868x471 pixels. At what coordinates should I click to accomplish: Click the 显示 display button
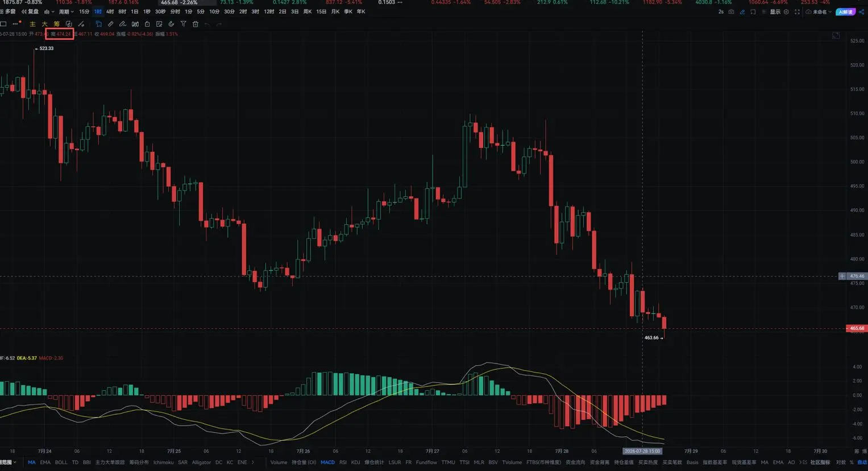click(775, 11)
